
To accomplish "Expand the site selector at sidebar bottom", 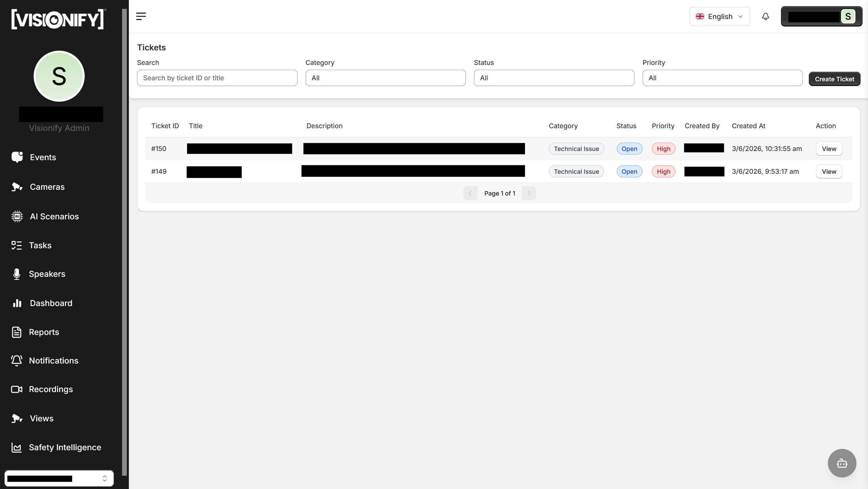I will click(x=59, y=478).
